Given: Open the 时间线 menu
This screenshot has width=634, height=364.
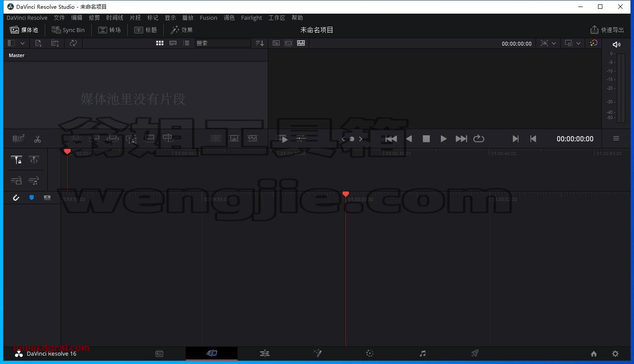Looking at the screenshot, I should point(115,18).
